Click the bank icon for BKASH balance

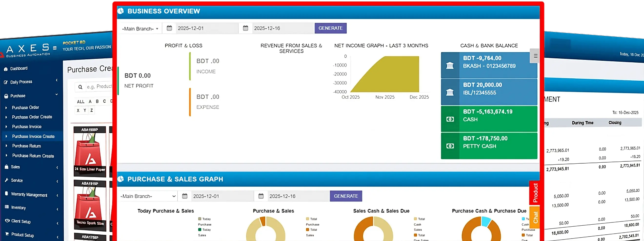450,66
